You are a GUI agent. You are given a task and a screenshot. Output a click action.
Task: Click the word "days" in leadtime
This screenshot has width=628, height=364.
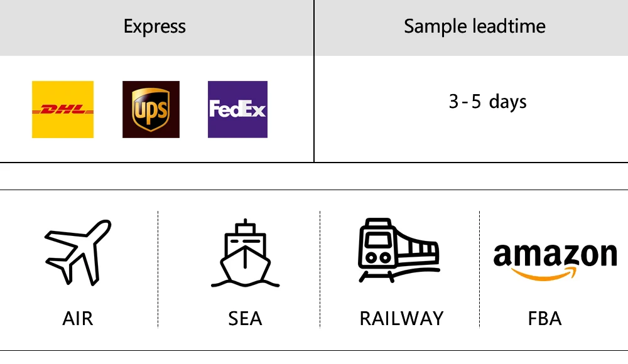[507, 102]
